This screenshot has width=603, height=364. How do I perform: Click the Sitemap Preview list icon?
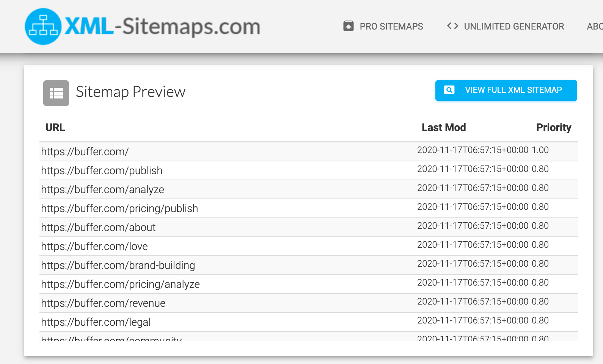(x=56, y=93)
